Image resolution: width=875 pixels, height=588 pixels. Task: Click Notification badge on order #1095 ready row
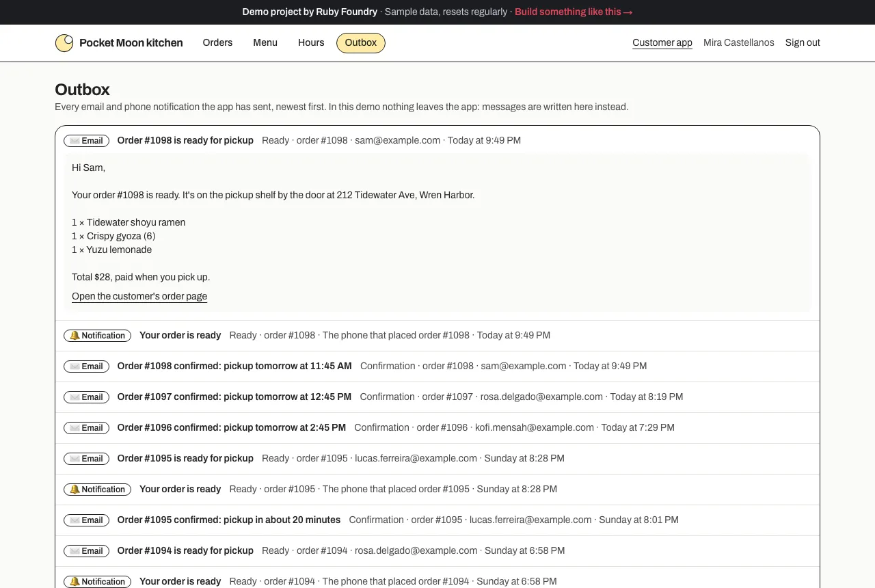pyautogui.click(x=97, y=490)
